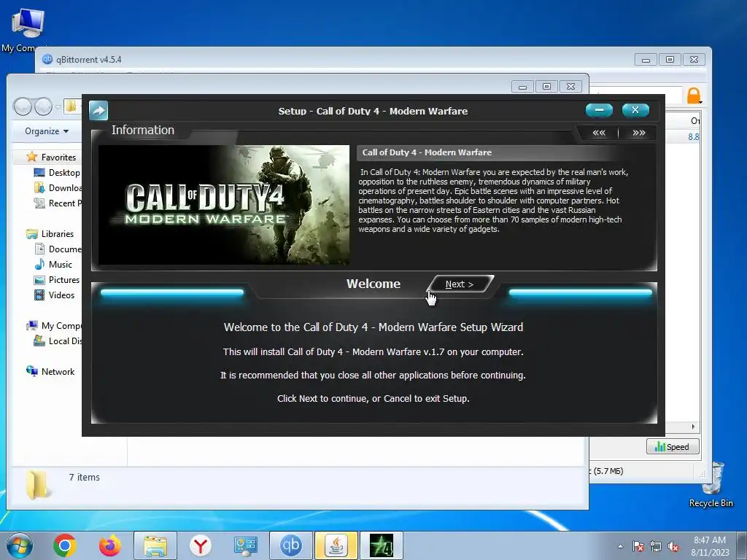Open Recycle Bin on desktop
The image size is (747, 560).
(711, 485)
